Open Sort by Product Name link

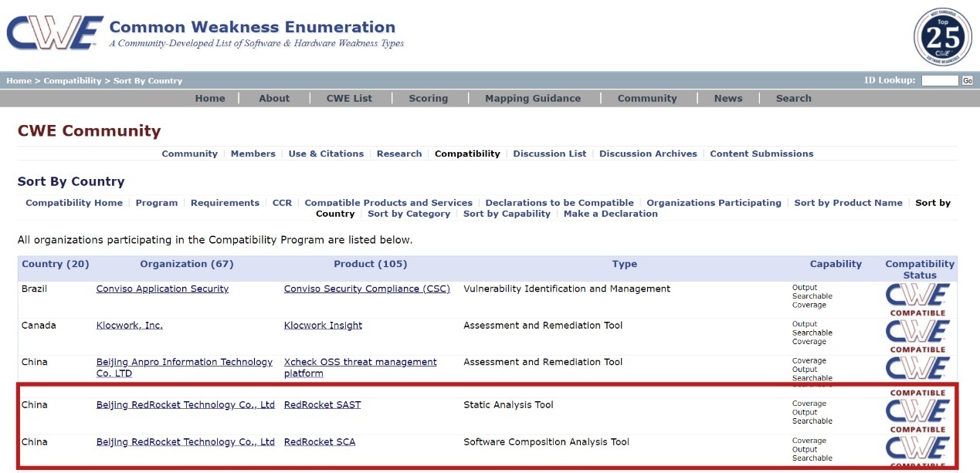click(x=848, y=203)
